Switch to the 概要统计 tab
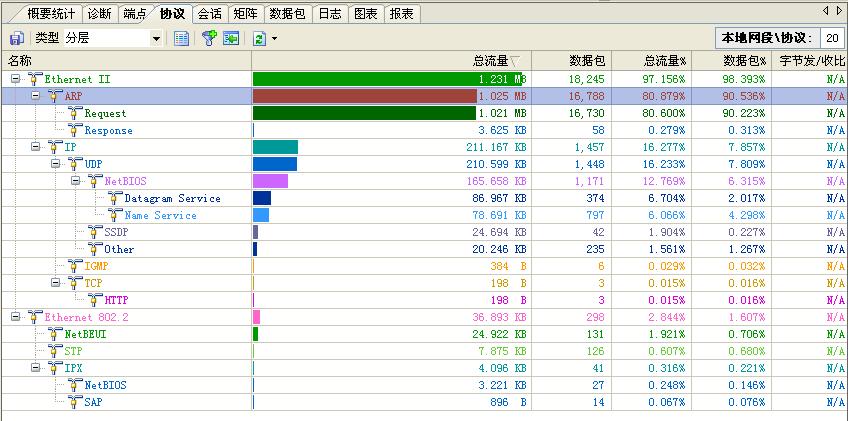 51,14
